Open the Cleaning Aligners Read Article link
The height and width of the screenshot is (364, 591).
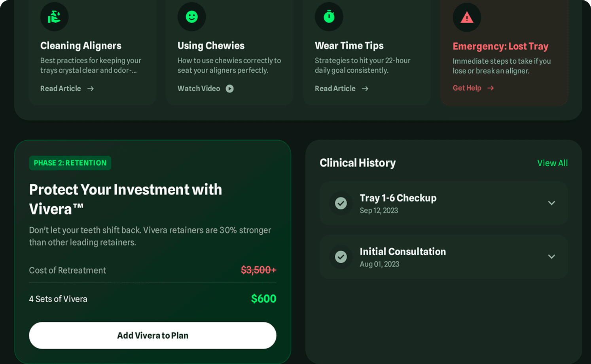click(x=61, y=89)
